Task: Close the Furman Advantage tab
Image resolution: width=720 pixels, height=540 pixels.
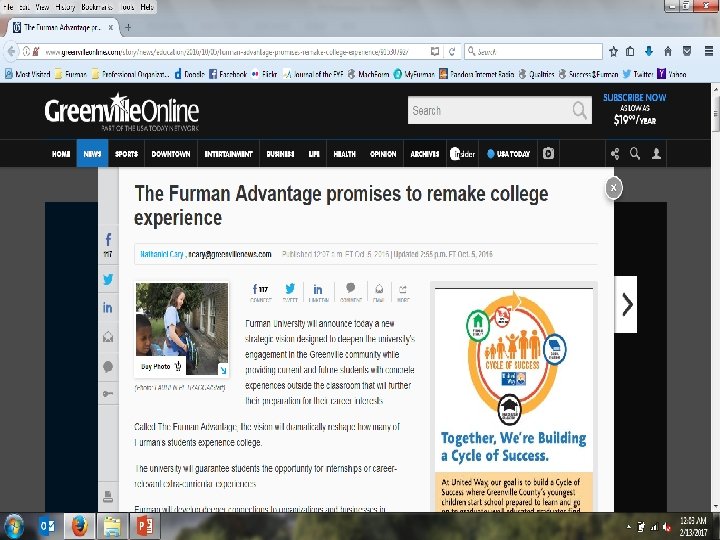Action: click(x=111, y=28)
